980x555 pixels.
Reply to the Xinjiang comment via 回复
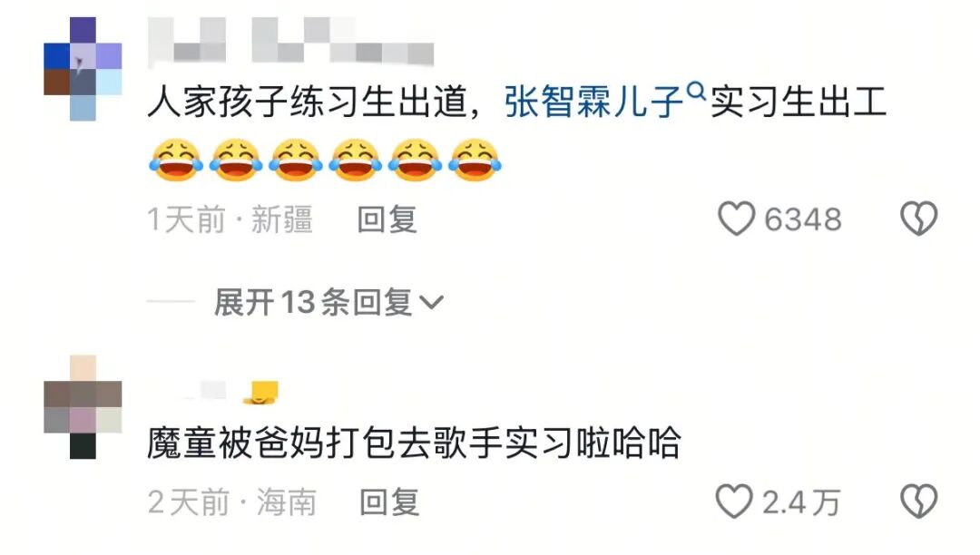(387, 219)
